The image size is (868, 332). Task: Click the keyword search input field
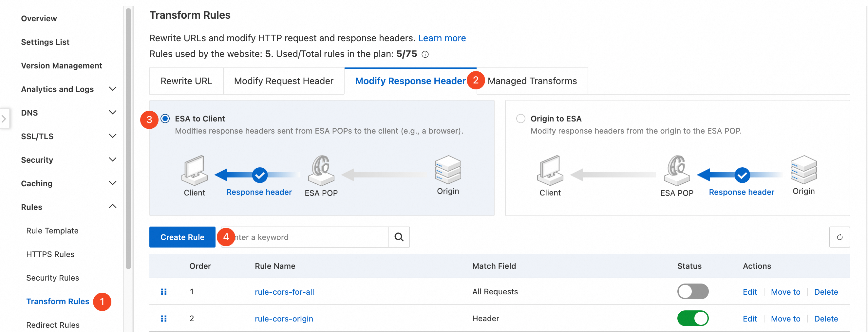pyautogui.click(x=310, y=237)
